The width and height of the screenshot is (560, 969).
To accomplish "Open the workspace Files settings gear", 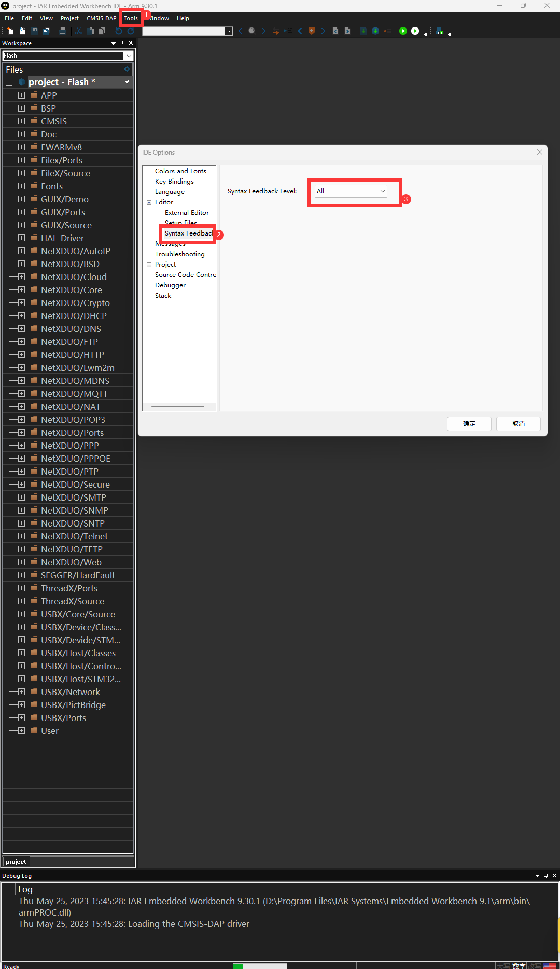I will click(x=127, y=69).
